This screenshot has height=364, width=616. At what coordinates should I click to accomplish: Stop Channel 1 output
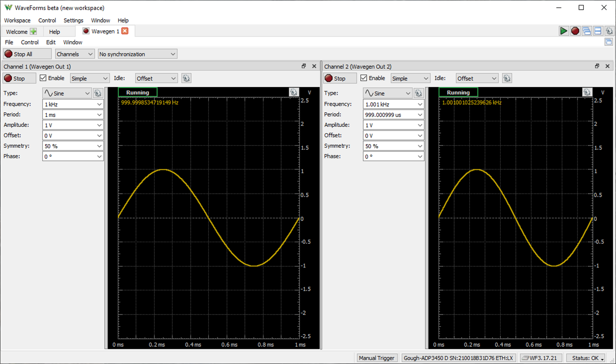pyautogui.click(x=19, y=78)
